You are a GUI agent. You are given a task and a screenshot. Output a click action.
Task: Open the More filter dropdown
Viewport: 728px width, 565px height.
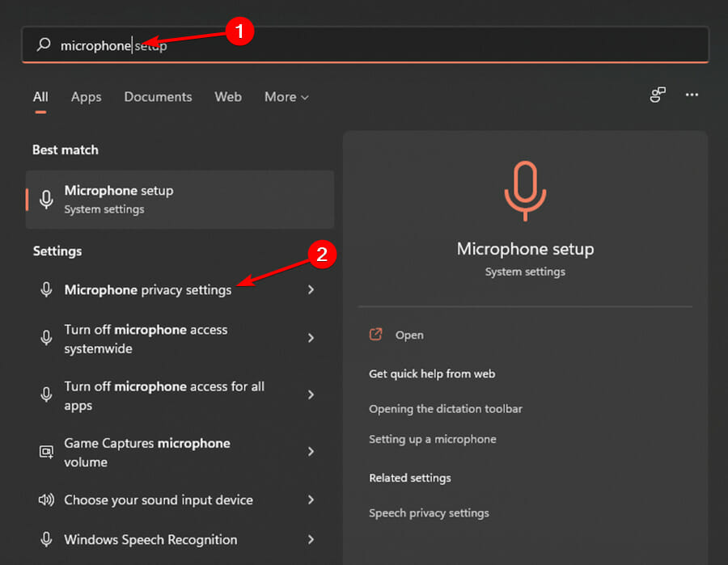286,97
